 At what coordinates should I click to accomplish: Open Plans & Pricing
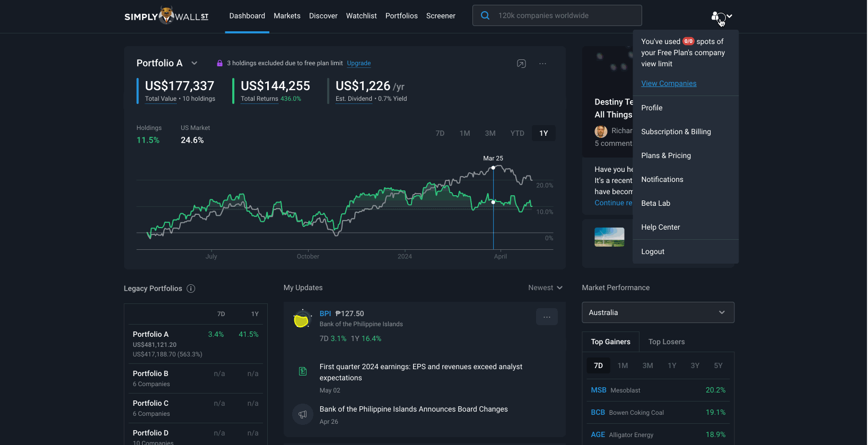(x=686, y=155)
